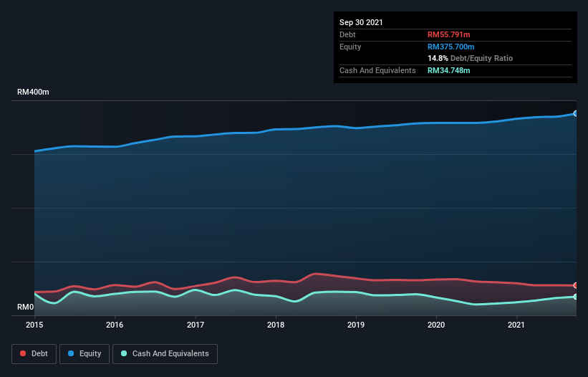Click the 14.8% Debt/Equity Ratio text
This screenshot has height=377, width=588.
(471, 58)
